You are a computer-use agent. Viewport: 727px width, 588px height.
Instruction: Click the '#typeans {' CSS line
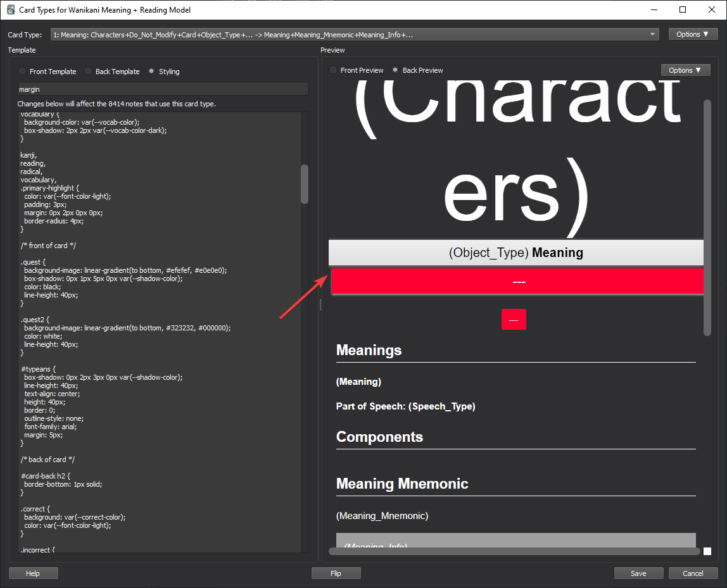(x=38, y=369)
